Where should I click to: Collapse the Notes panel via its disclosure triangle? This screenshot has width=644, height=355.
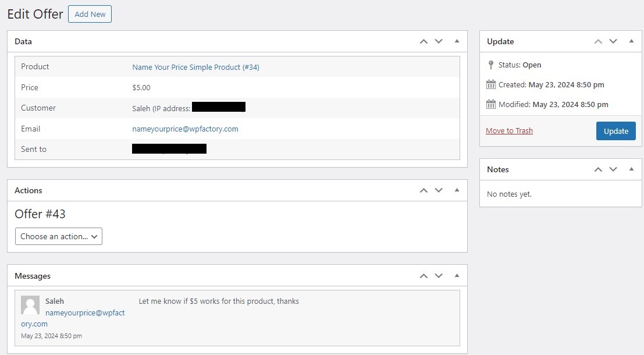[x=631, y=169]
